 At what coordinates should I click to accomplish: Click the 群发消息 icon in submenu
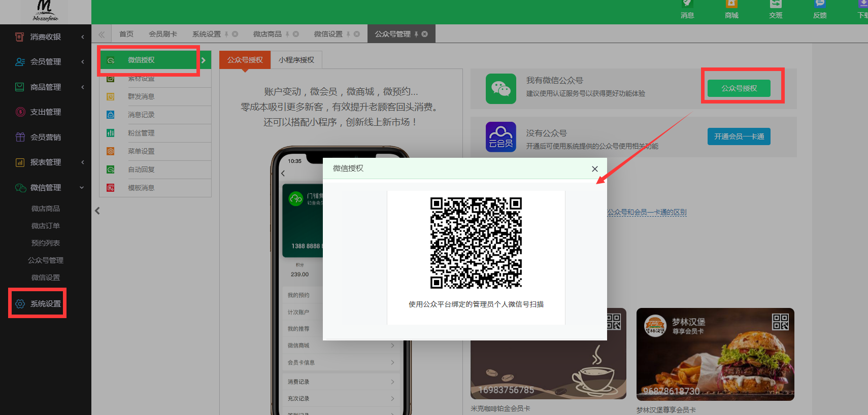(110, 96)
